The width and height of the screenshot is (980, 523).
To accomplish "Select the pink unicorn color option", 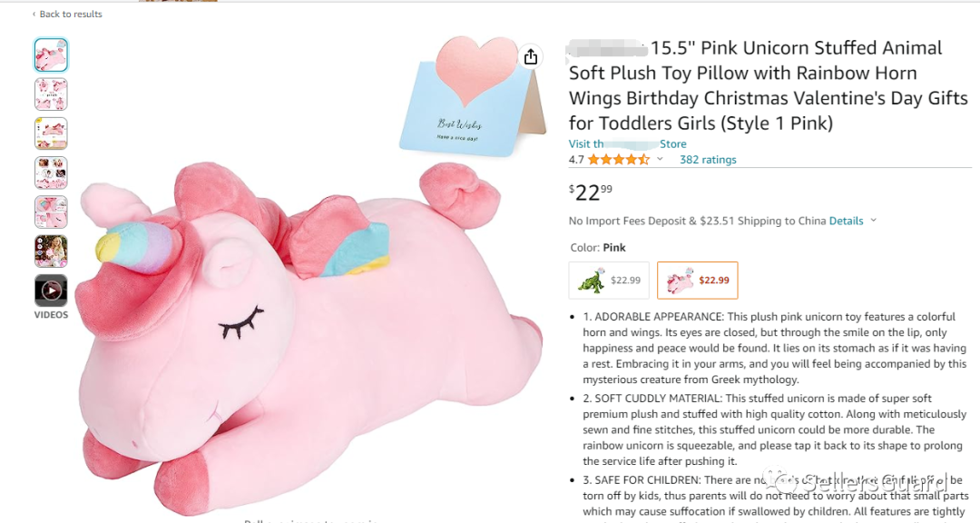I will point(697,280).
